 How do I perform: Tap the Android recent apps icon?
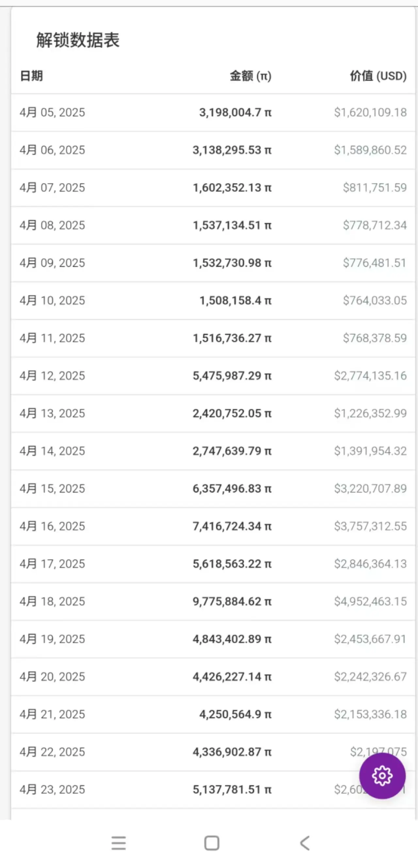pyautogui.click(x=119, y=843)
